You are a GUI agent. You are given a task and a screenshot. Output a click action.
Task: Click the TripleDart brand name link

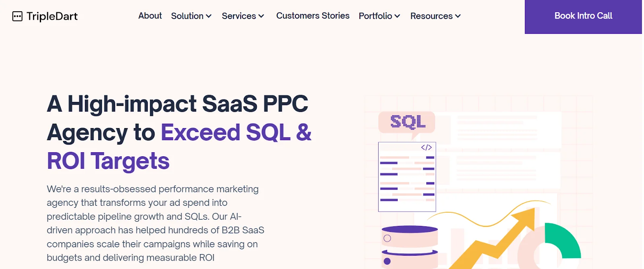coord(52,17)
